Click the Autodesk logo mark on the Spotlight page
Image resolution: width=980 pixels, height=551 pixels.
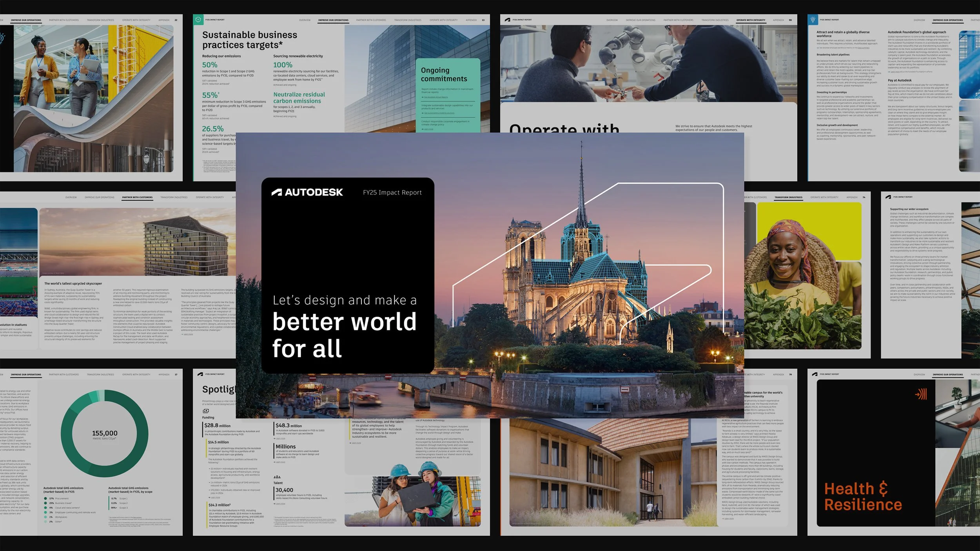pos(200,374)
